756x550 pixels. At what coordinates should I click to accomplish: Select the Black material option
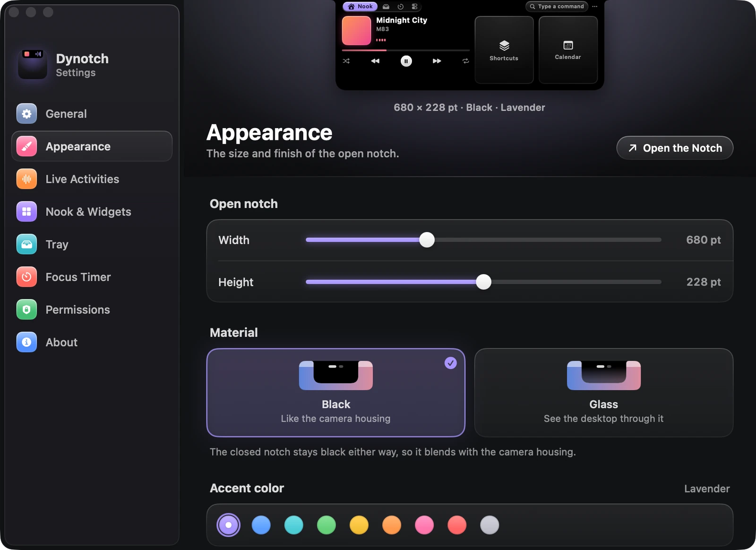click(x=336, y=393)
